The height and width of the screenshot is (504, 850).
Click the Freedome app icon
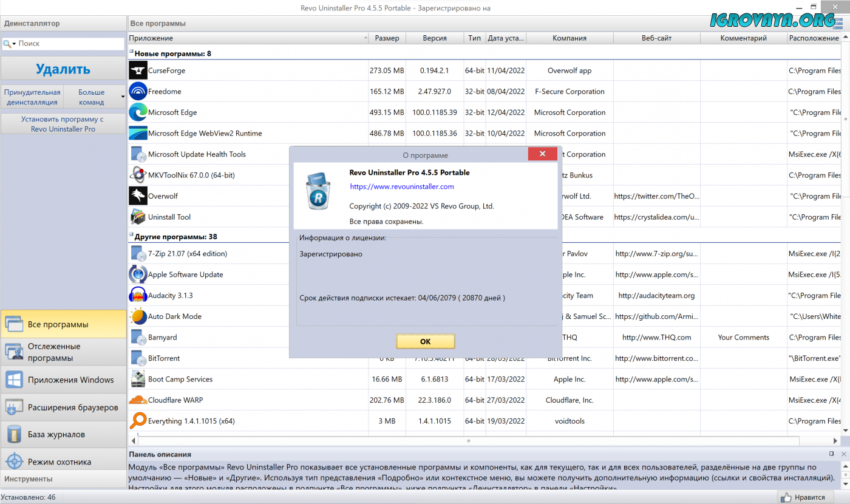pyautogui.click(x=138, y=92)
